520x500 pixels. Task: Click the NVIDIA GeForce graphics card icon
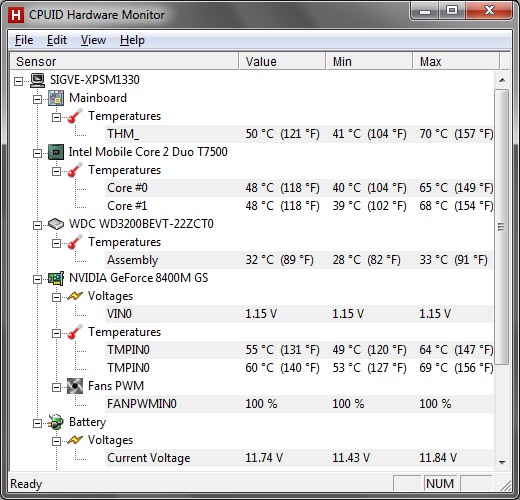(x=56, y=278)
